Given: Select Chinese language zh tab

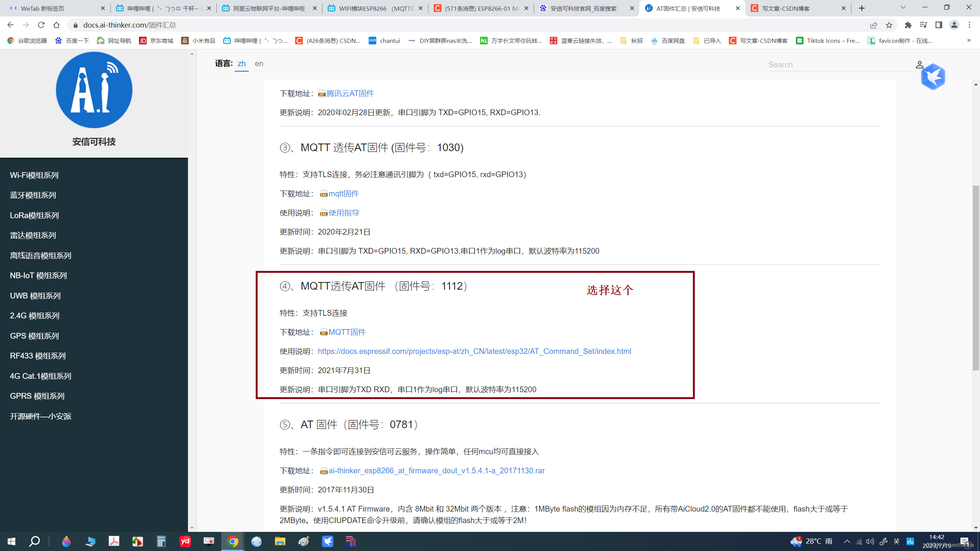Looking at the screenshot, I should (241, 63).
